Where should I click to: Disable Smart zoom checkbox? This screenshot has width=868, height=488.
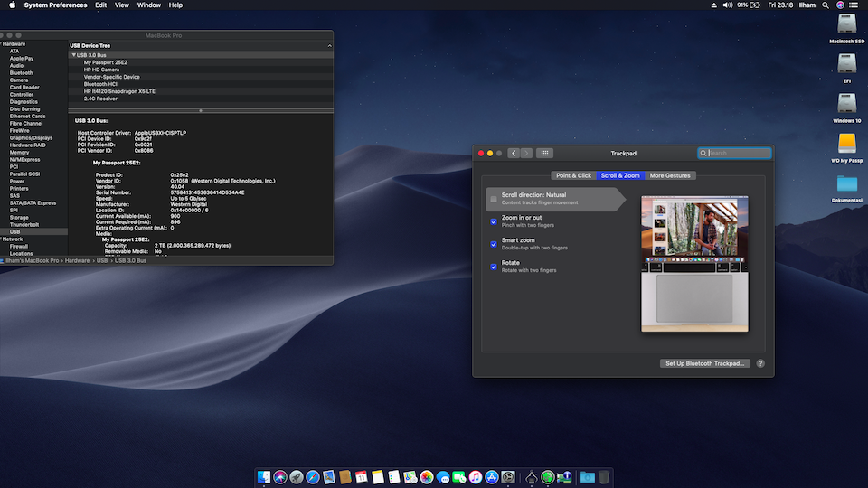[494, 245]
